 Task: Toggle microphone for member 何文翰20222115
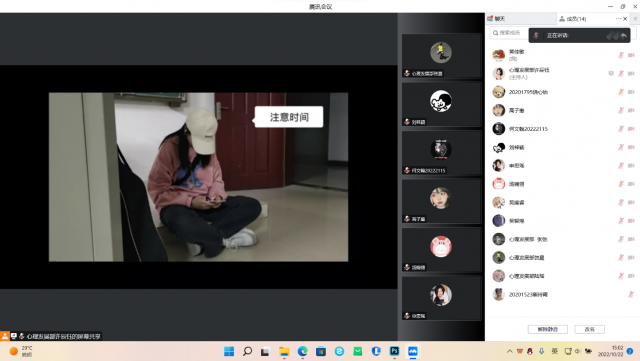pos(621,129)
